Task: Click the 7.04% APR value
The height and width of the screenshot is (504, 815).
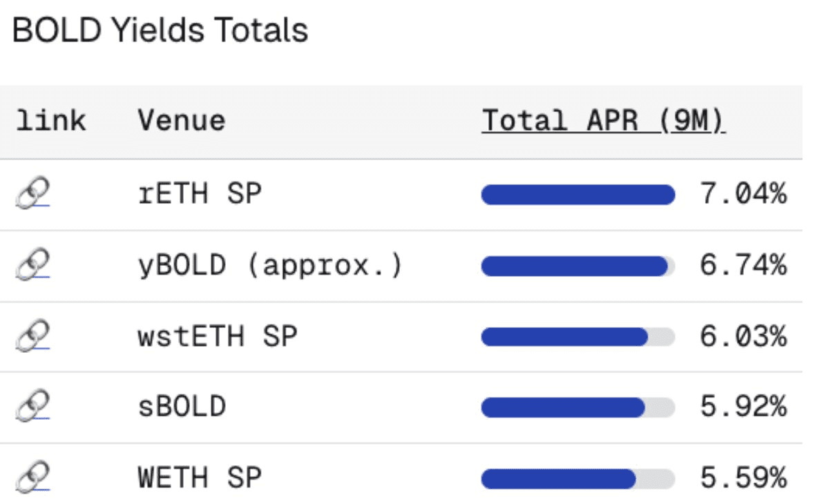Action: click(x=742, y=195)
